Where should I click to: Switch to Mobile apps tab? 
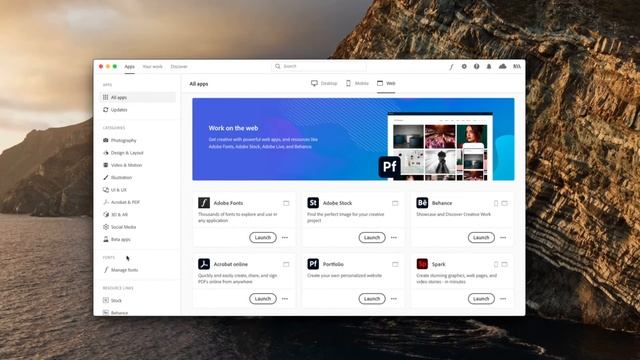click(357, 83)
